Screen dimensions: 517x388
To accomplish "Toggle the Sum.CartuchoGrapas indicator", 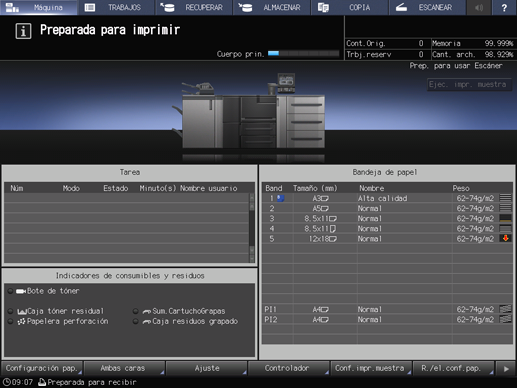I will point(135,311).
